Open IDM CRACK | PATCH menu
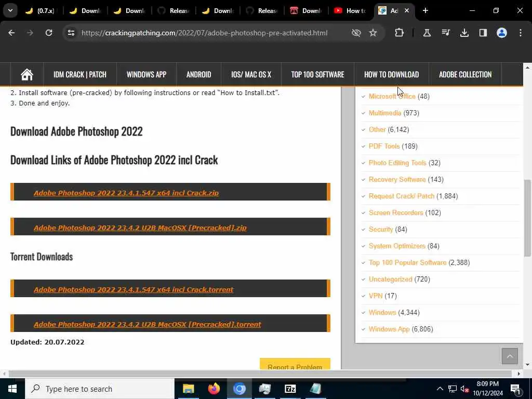532x399 pixels. (x=79, y=74)
